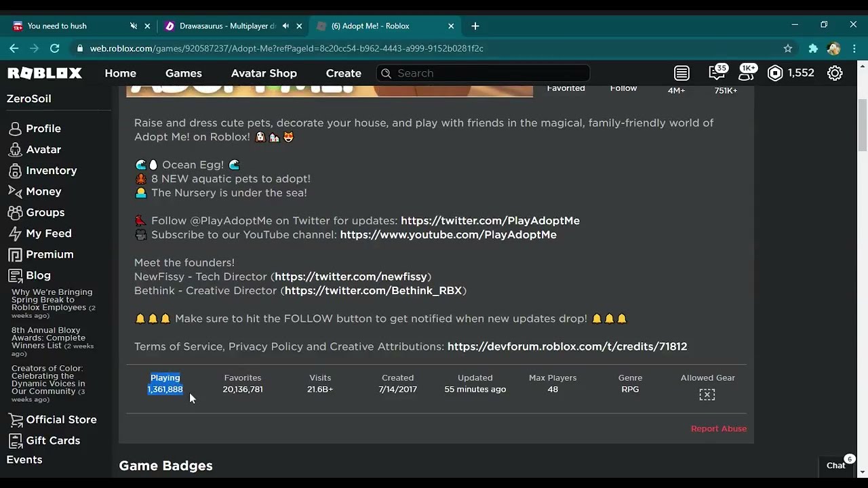Click Report Abuse

pos(719,428)
